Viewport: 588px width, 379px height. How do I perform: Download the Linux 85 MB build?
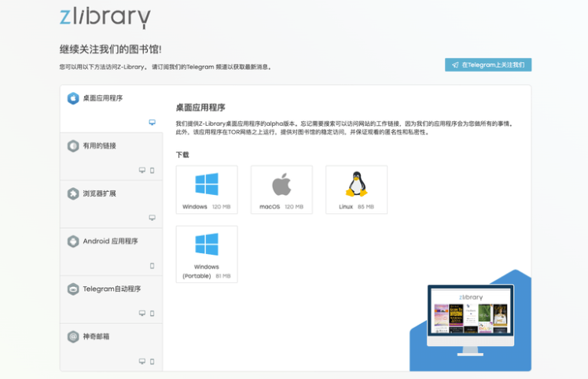tap(357, 189)
